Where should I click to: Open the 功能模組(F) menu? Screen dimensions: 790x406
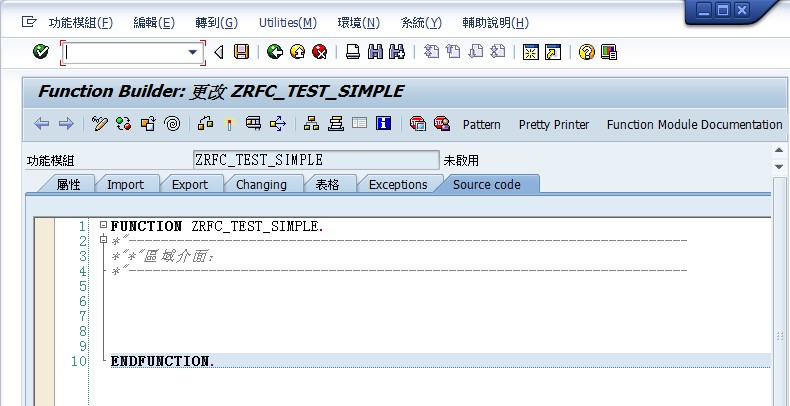tap(81, 23)
